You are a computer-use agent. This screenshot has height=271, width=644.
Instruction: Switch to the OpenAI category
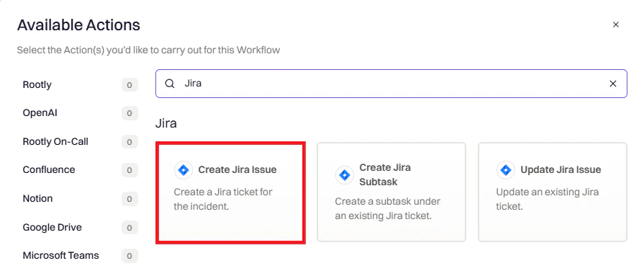tap(40, 112)
